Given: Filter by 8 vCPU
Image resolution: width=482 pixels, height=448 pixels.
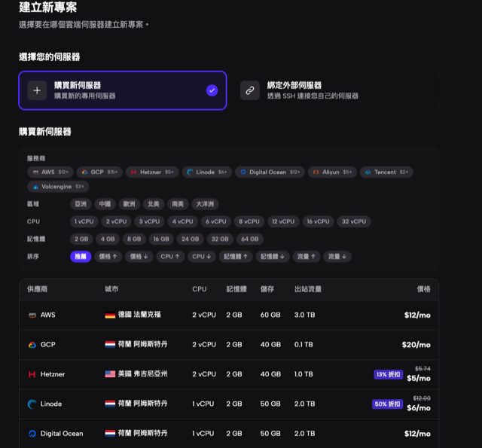Looking at the screenshot, I should tap(249, 221).
